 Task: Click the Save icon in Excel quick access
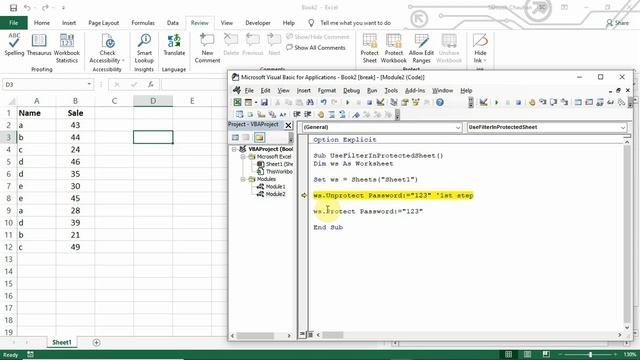13,8
